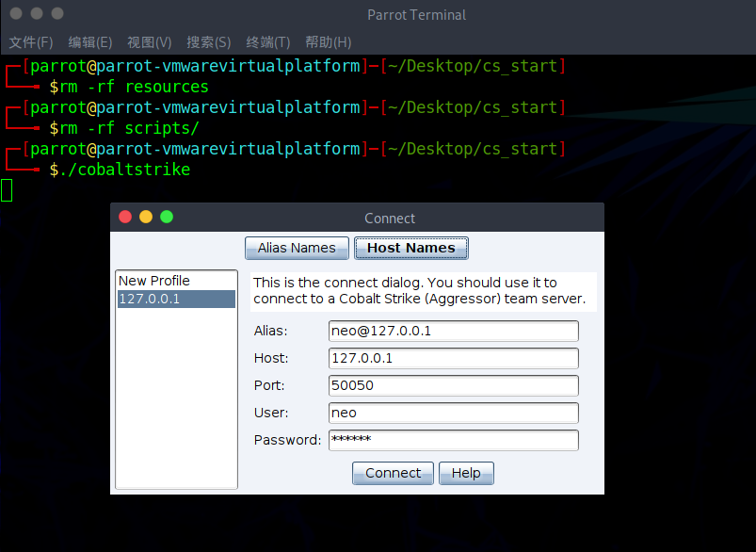Image resolution: width=756 pixels, height=552 pixels.
Task: Click the rm -rf scripts/ command line
Action: [x=129, y=128]
